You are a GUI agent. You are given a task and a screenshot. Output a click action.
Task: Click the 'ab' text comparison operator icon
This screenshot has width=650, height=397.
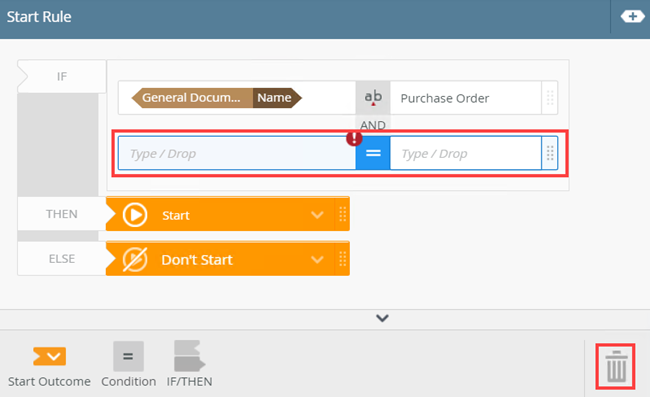point(373,97)
